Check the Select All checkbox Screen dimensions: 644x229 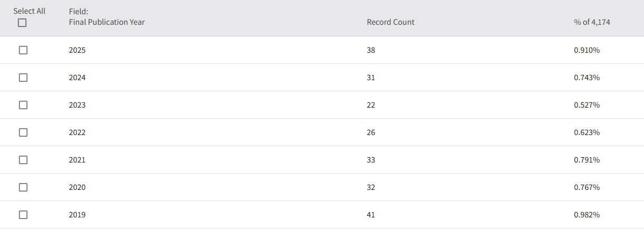[x=22, y=23]
